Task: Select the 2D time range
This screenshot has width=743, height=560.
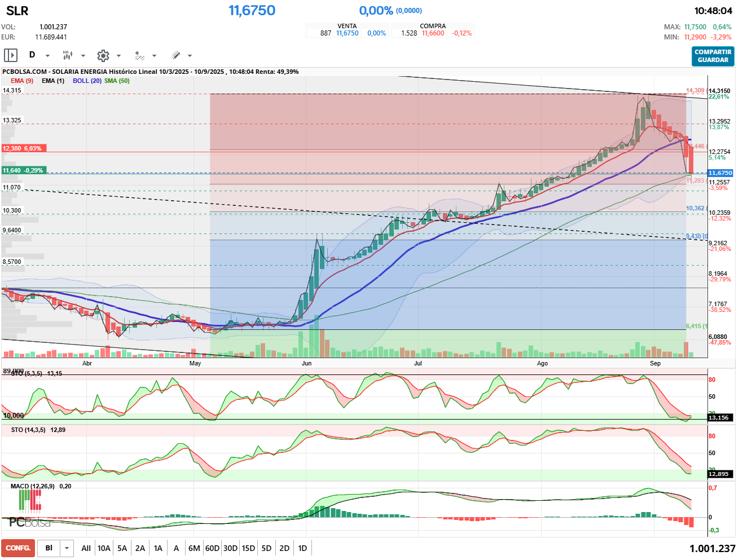Action: (x=284, y=548)
